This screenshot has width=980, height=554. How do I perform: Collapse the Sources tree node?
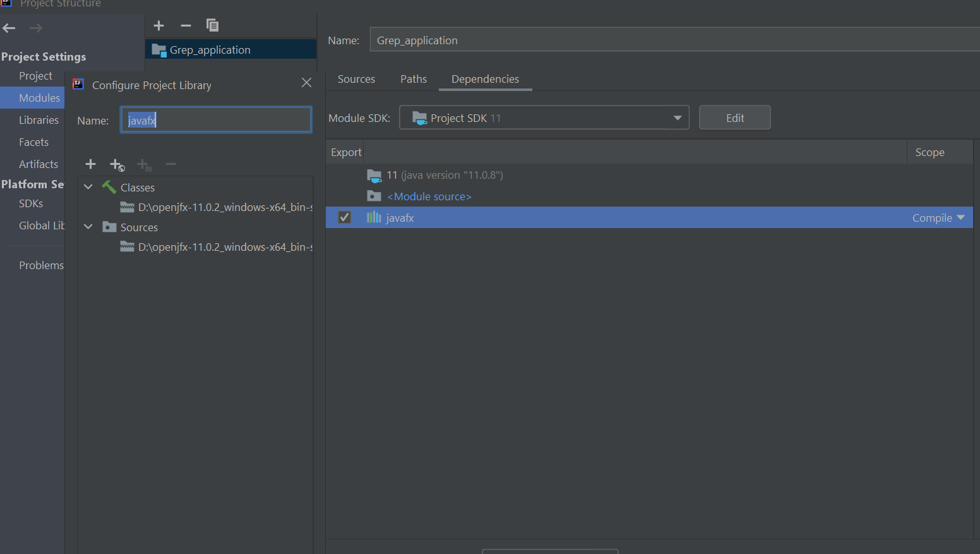88,227
